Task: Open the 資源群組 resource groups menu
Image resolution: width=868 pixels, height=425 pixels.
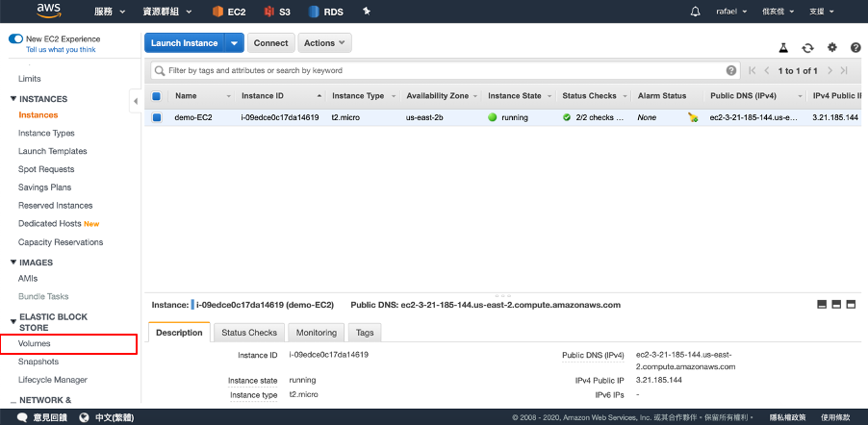Action: (x=167, y=12)
